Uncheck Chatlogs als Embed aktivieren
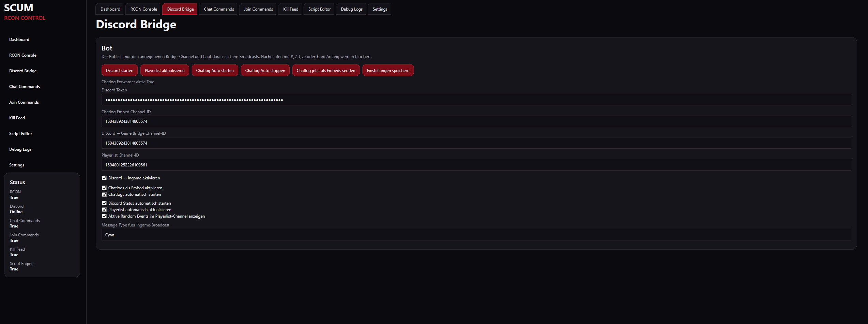Screen dimensions: 868x324 [x=104, y=188]
